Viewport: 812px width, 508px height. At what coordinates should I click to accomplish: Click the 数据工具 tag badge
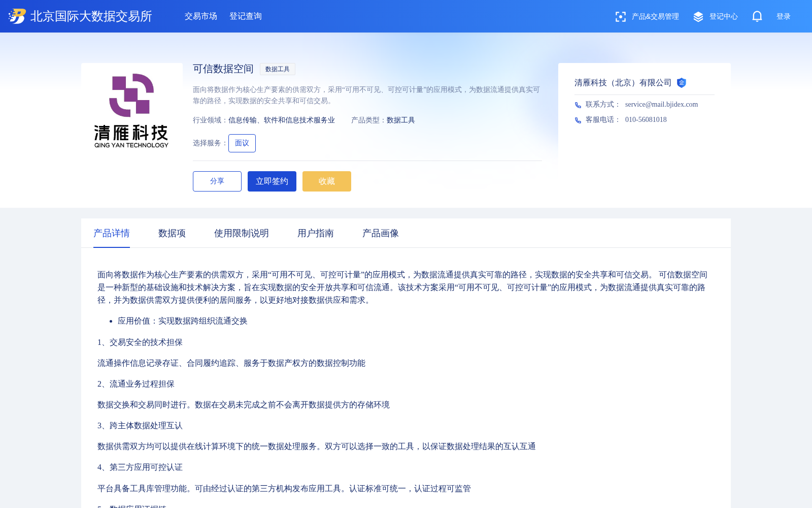coord(278,69)
